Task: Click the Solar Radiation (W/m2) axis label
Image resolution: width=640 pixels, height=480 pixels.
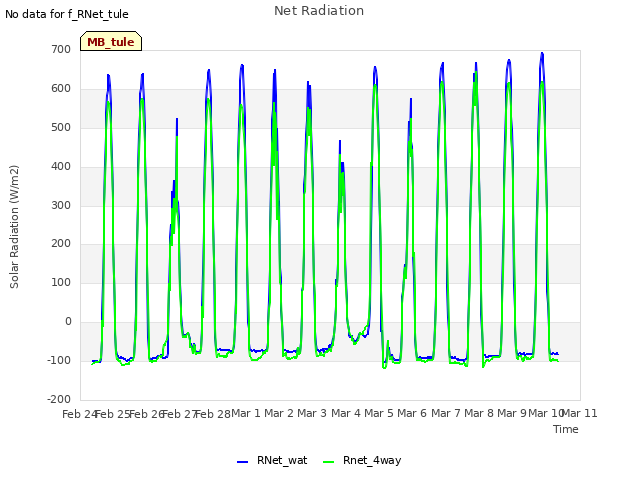Action: tap(14, 227)
